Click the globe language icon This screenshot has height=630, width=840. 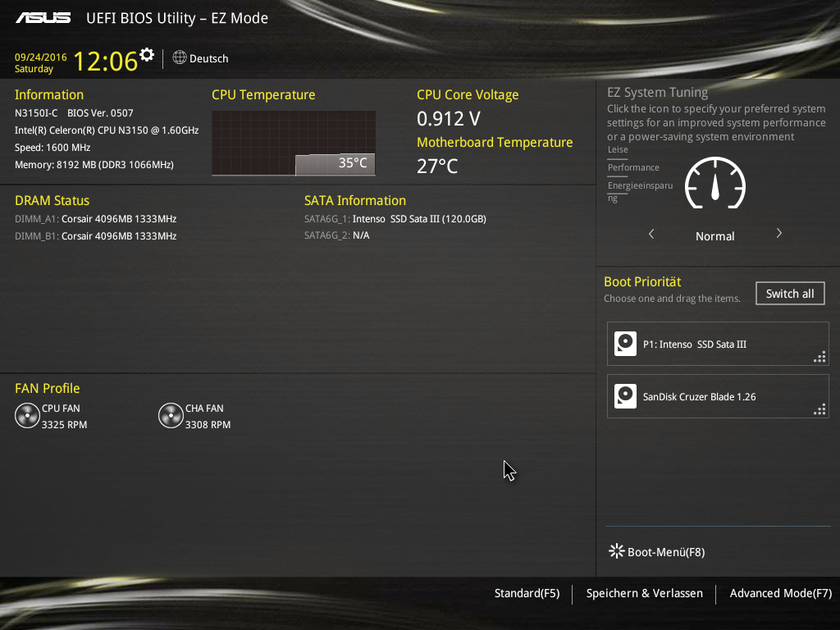point(180,57)
